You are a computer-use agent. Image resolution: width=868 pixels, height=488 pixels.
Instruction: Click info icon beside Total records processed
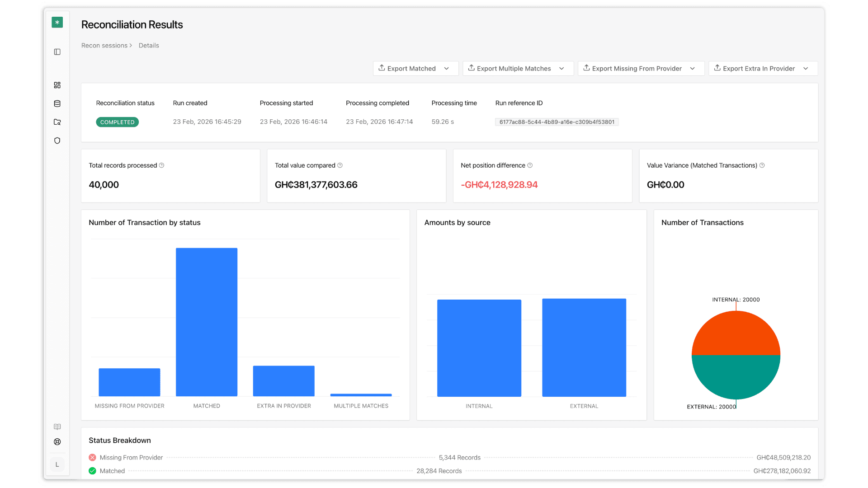(x=161, y=165)
